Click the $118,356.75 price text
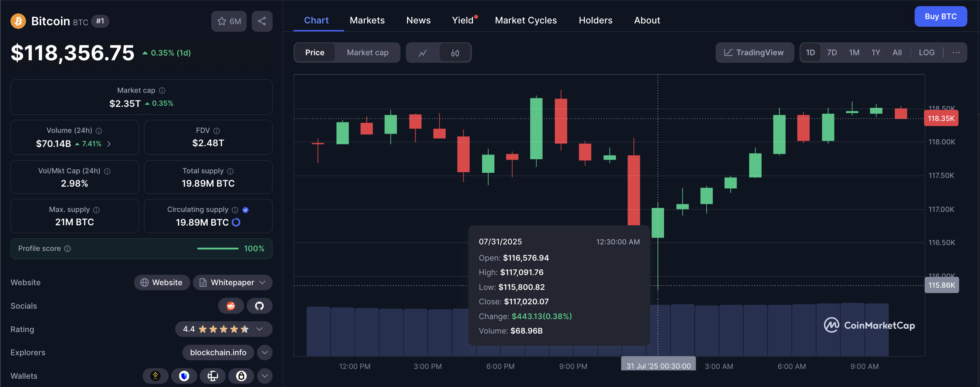The image size is (980, 387). click(x=73, y=52)
